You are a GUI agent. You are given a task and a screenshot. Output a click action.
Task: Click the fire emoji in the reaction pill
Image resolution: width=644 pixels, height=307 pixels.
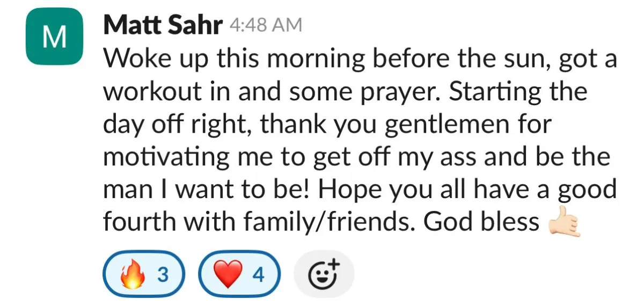(x=134, y=274)
